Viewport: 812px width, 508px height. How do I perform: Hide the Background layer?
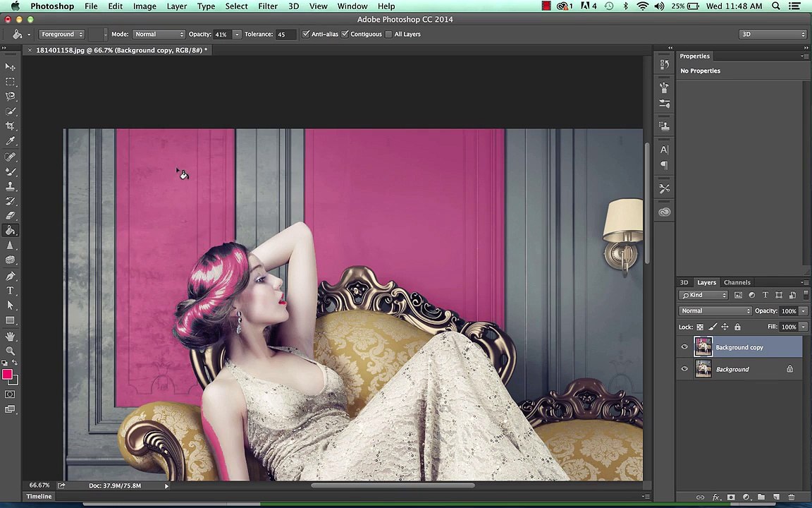tap(684, 368)
